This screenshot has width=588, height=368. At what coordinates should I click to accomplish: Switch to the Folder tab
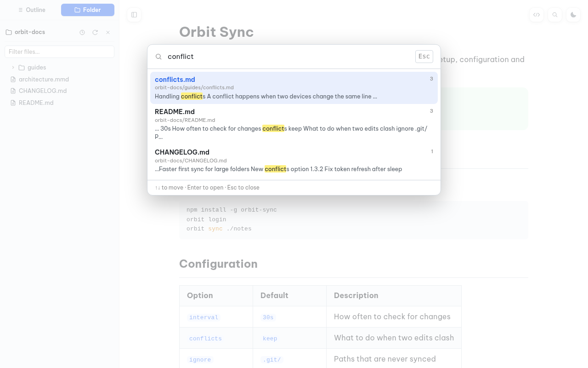(88, 10)
